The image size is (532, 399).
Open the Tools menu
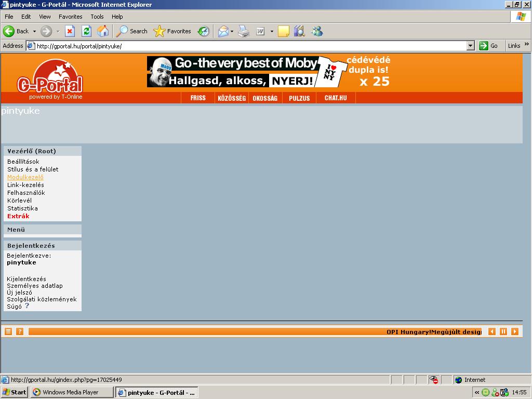(x=97, y=17)
